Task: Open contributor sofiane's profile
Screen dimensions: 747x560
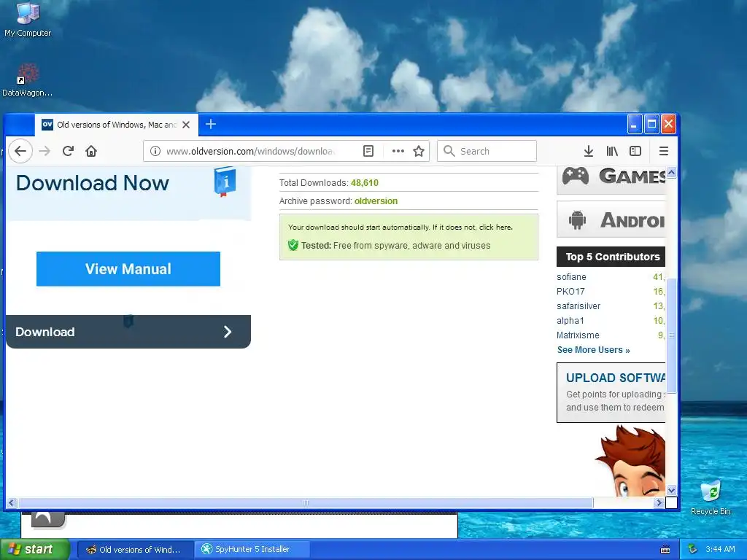Action: point(571,276)
